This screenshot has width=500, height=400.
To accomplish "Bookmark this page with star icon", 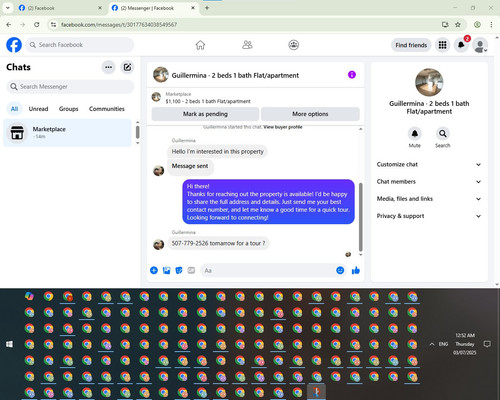I will coord(458,24).
